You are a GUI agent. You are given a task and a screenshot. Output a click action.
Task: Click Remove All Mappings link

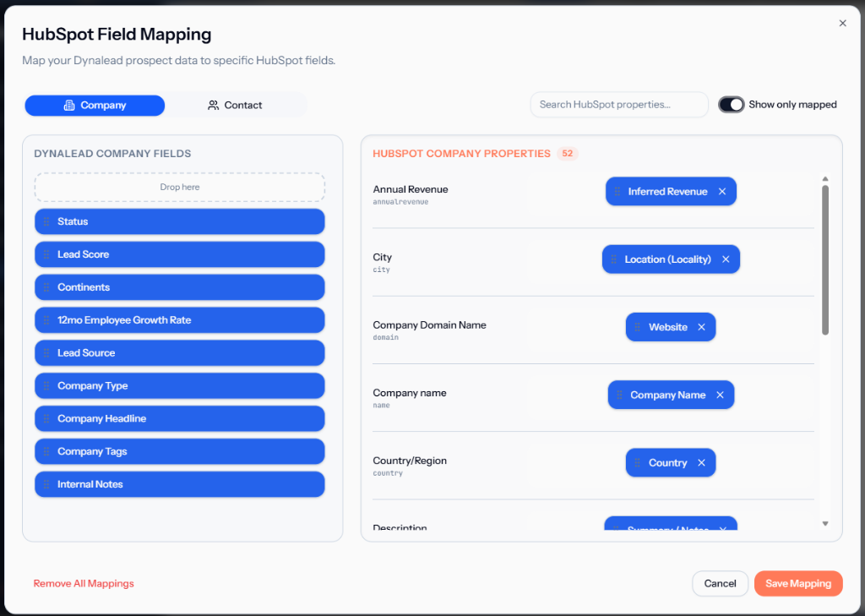[x=84, y=583]
